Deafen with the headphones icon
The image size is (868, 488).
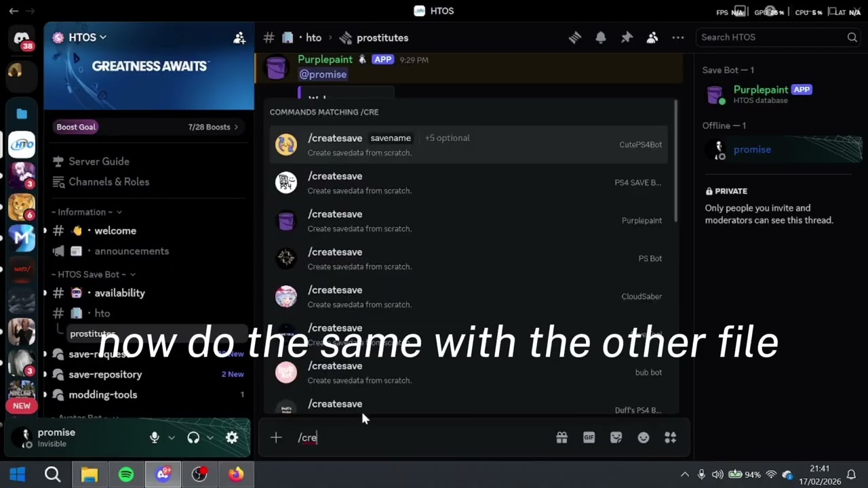coord(193,438)
